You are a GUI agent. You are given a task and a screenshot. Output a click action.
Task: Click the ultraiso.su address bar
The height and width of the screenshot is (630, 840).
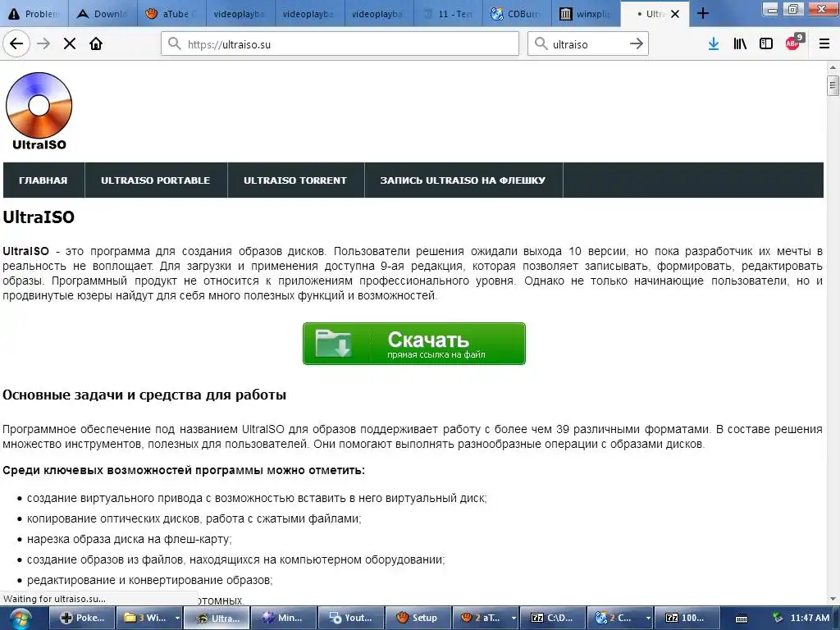coord(340,44)
